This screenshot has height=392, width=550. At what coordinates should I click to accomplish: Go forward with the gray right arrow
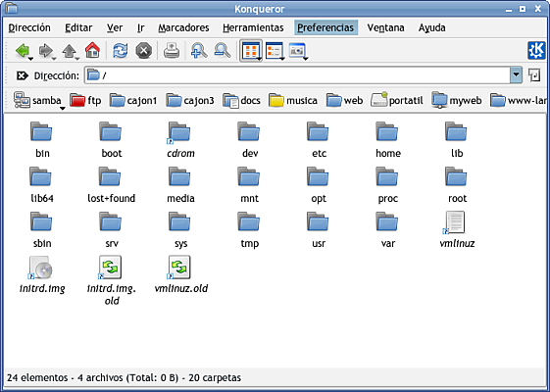coord(46,51)
